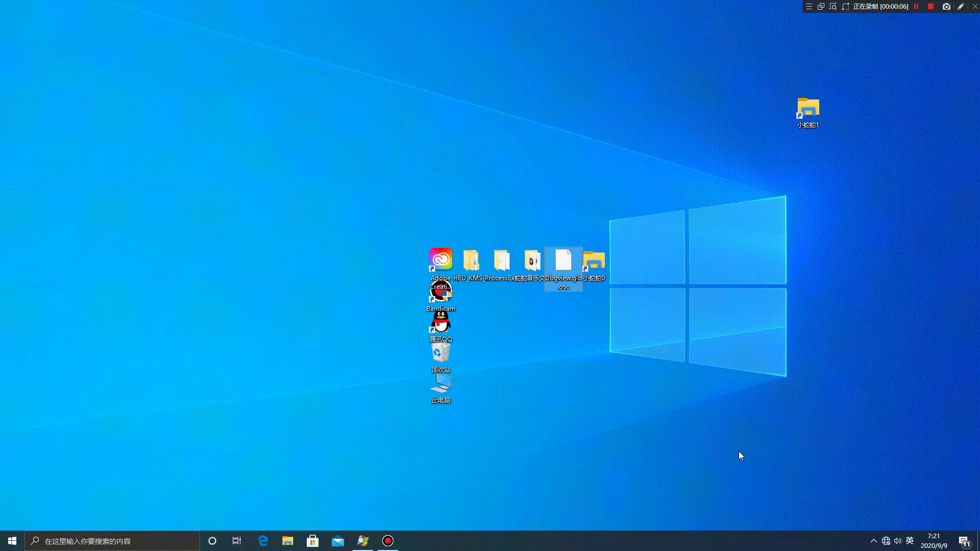Select the 小蛇蛇1 folder shortcut
980x551 pixels.
[x=808, y=108]
